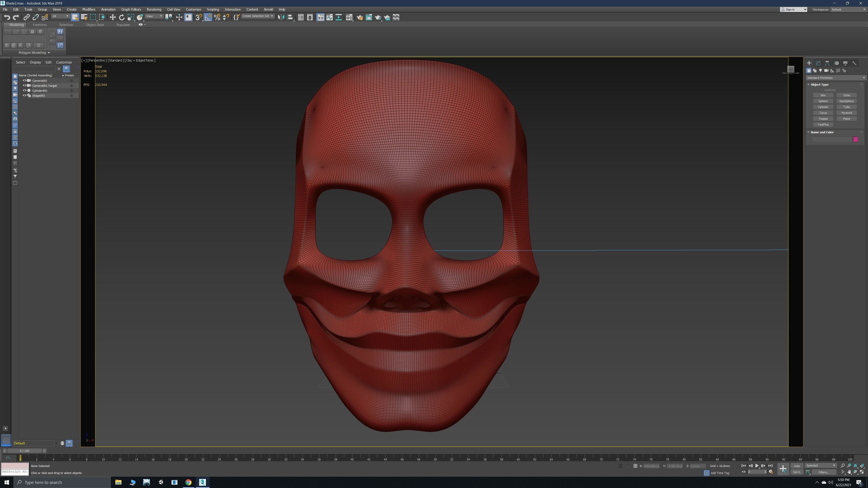This screenshot has height=488, width=868.
Task: Select the Select and Uniform Scale tool
Action: click(131, 17)
